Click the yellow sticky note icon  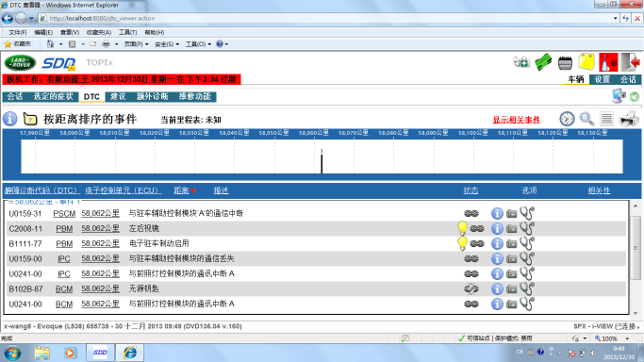pyautogui.click(x=586, y=62)
